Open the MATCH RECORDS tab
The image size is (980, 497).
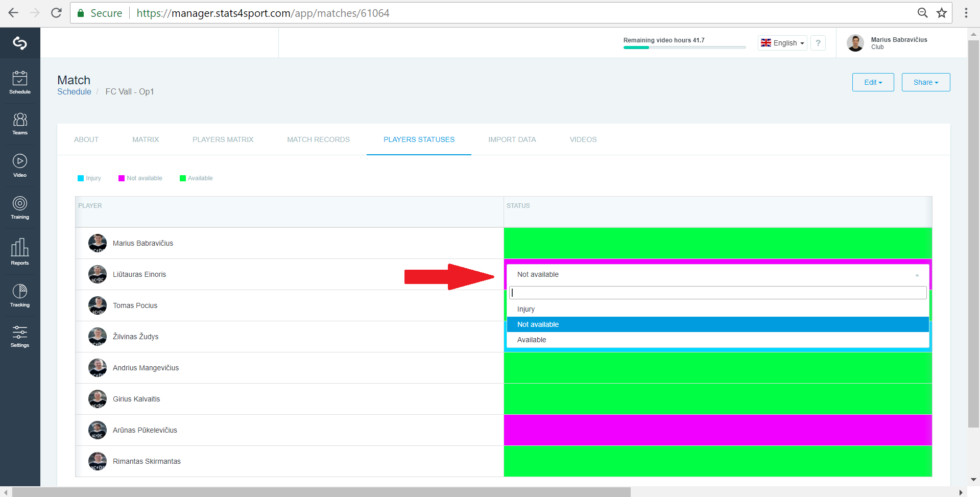coord(319,139)
